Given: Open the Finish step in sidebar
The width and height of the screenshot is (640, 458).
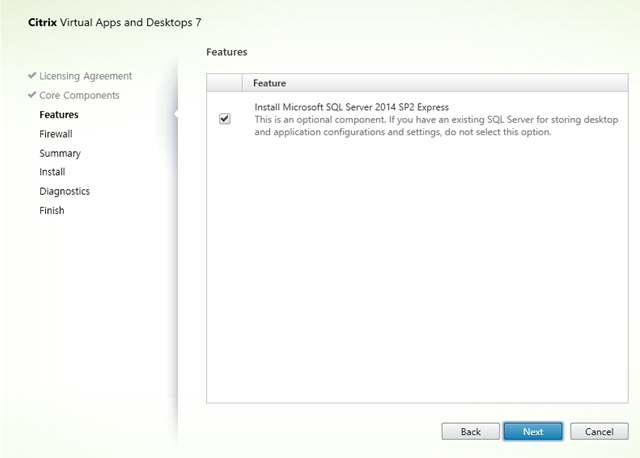Looking at the screenshot, I should pos(52,211).
